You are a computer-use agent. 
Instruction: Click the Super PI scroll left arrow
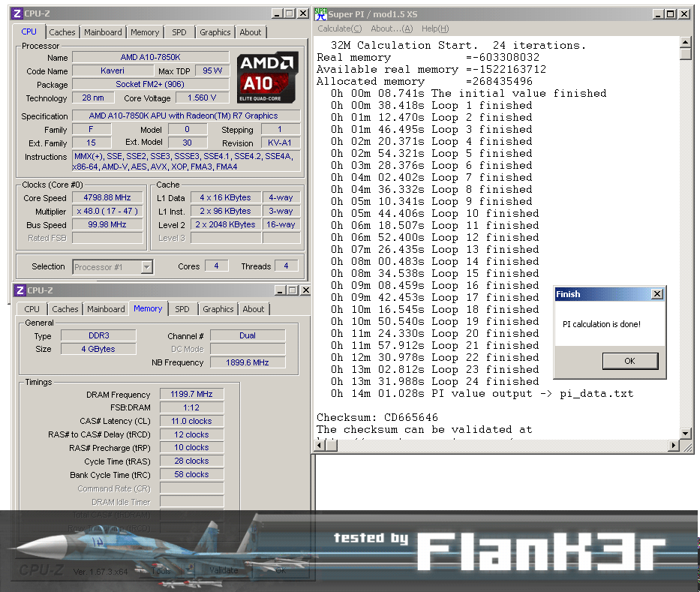point(320,445)
